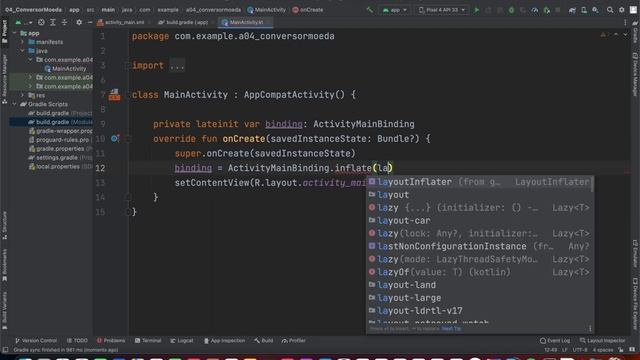Open the Layout Inspector

pos(602,340)
